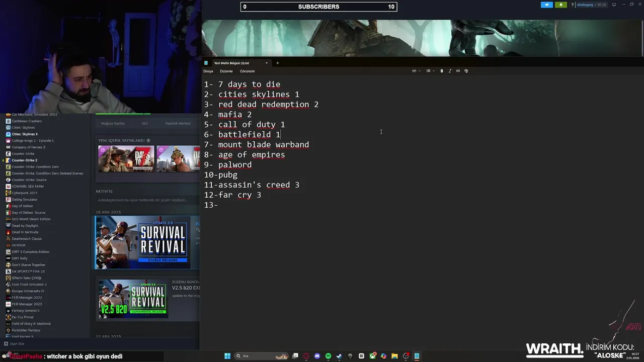Click help icon beside Yeni İçerik Yayınlandı
This screenshot has width=644, height=362.
(x=148, y=141)
